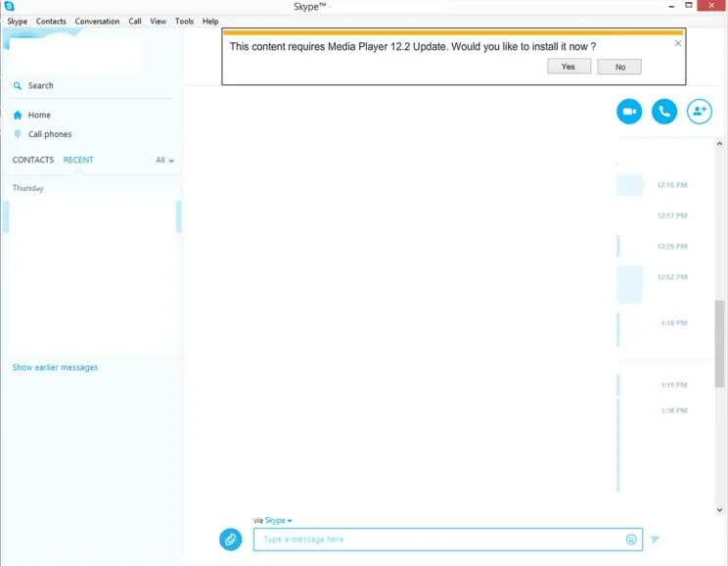Open the Call menu

point(135,22)
